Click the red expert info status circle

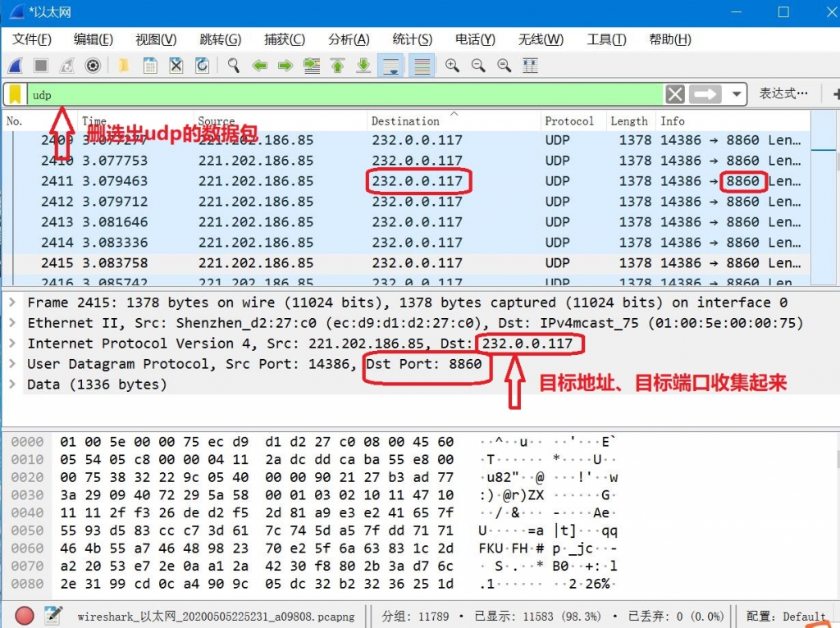point(24,616)
